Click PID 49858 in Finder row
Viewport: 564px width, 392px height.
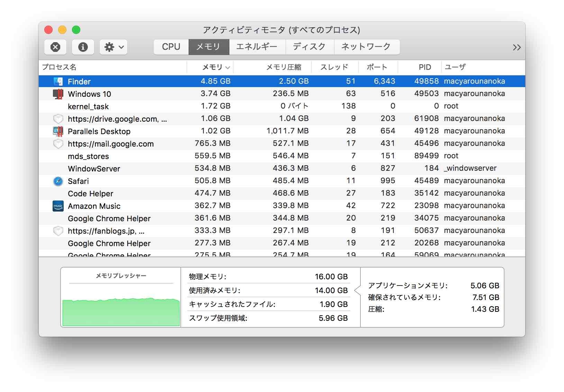(427, 81)
